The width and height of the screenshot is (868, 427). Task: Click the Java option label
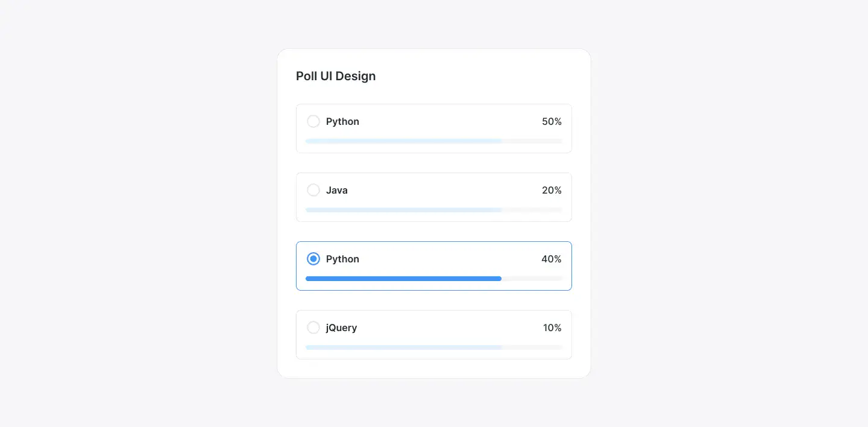[336, 190]
